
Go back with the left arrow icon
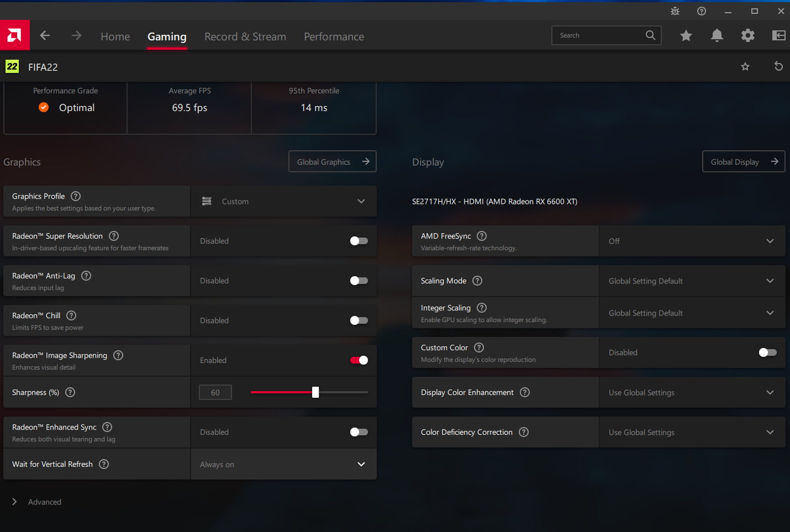(x=45, y=36)
